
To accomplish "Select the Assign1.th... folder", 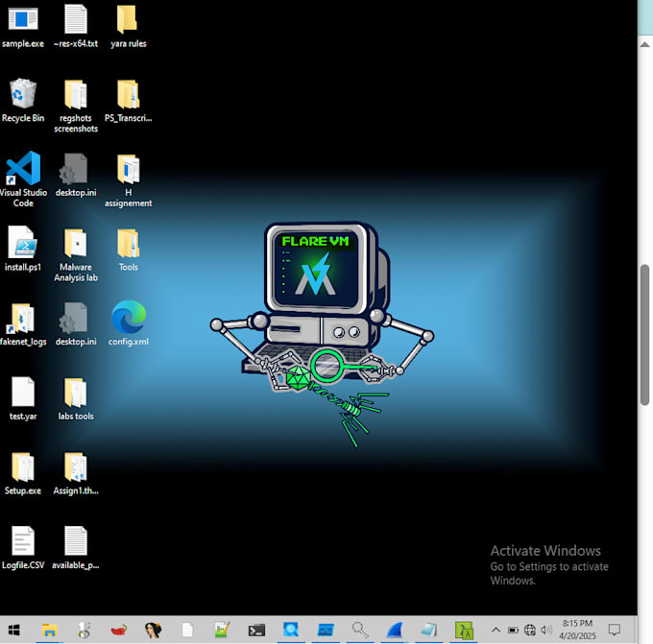I will click(76, 473).
